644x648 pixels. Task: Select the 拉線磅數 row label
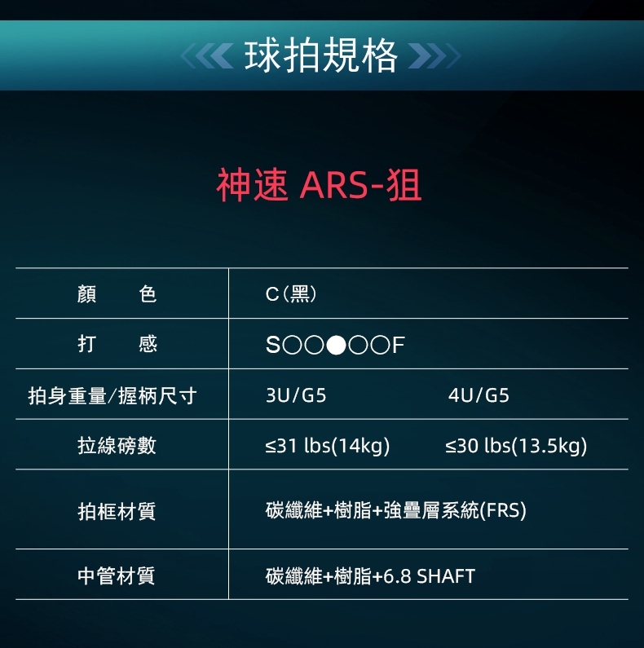click(116, 446)
